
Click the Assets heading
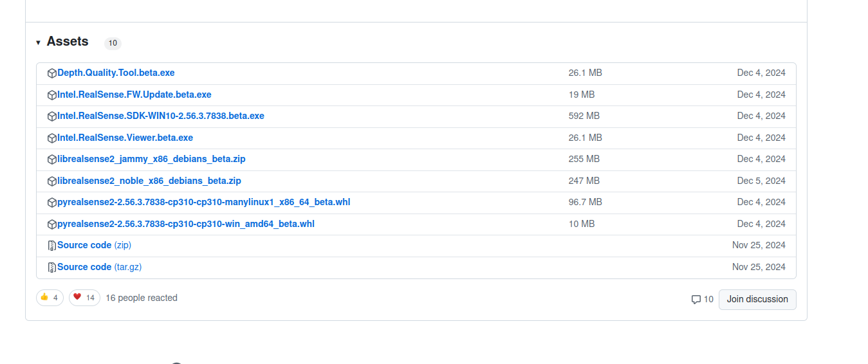68,41
